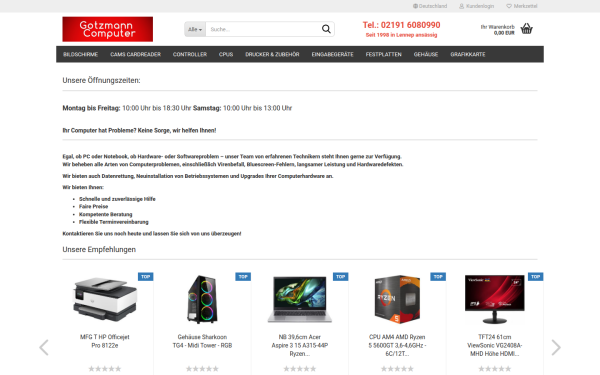Click the Ihr Warenkorb 0,00 EUR text
This screenshot has width=600, height=375.
pos(497,30)
